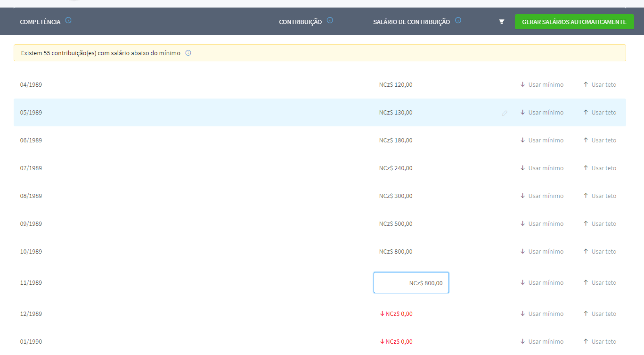The width and height of the screenshot is (644, 355).
Task: Click Usar mínimo for 12/1989
Action: (542, 314)
